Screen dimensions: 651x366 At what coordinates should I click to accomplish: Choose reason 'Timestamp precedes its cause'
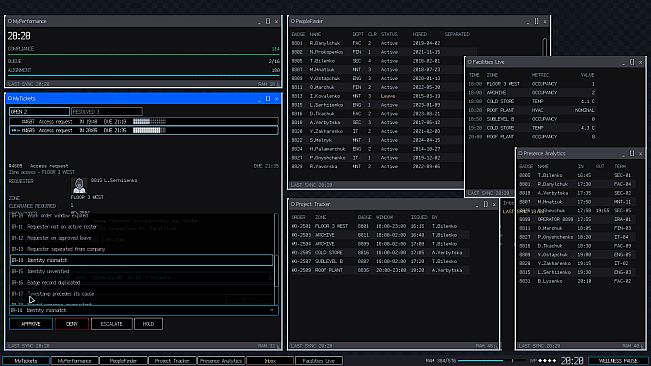(x=141, y=294)
